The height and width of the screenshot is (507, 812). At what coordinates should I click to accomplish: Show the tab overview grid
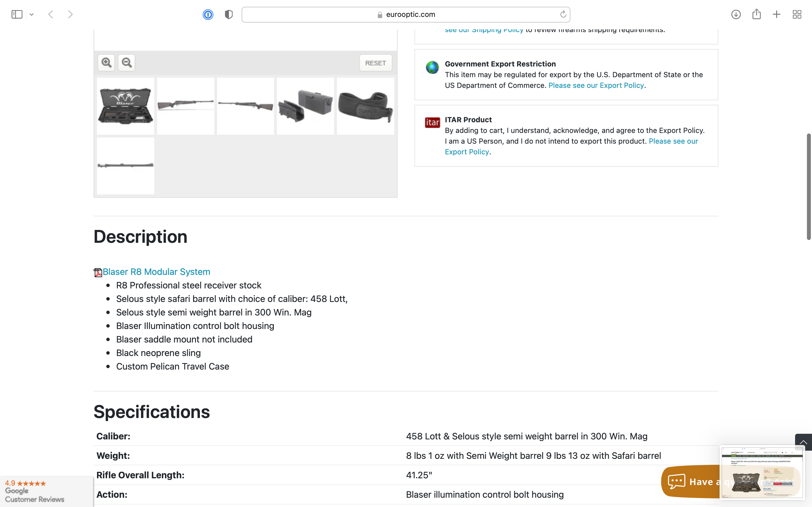[x=797, y=14]
